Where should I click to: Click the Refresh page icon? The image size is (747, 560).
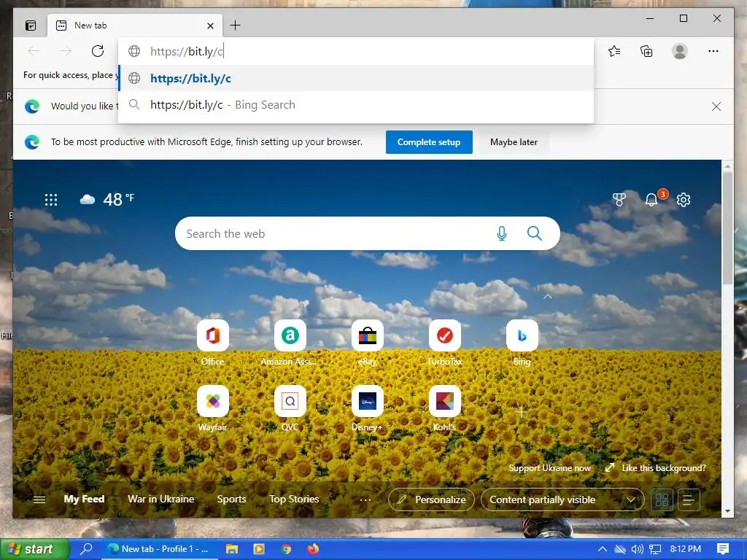coord(98,51)
